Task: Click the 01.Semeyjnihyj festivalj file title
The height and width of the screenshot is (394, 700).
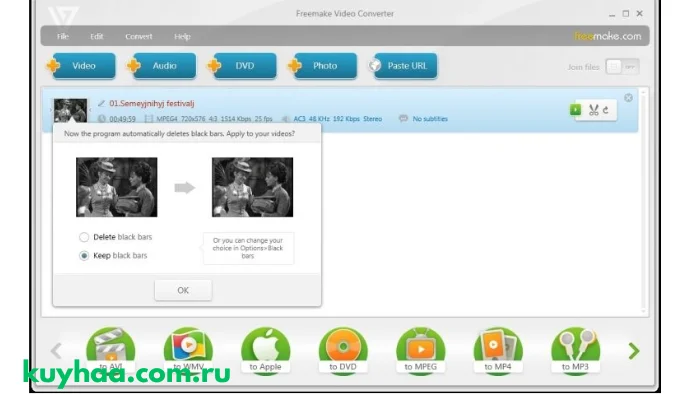Action: tap(152, 104)
